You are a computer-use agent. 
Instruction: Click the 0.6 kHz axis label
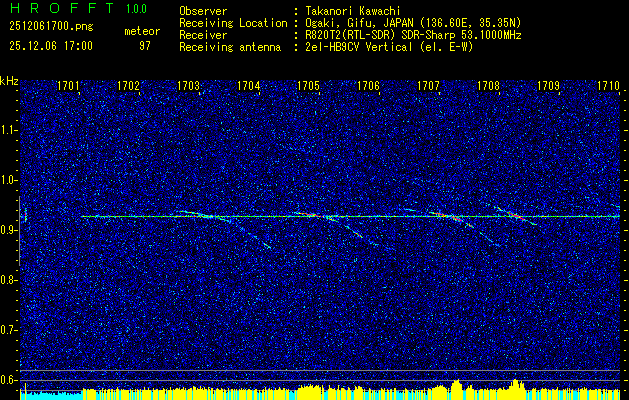[x=9, y=380]
